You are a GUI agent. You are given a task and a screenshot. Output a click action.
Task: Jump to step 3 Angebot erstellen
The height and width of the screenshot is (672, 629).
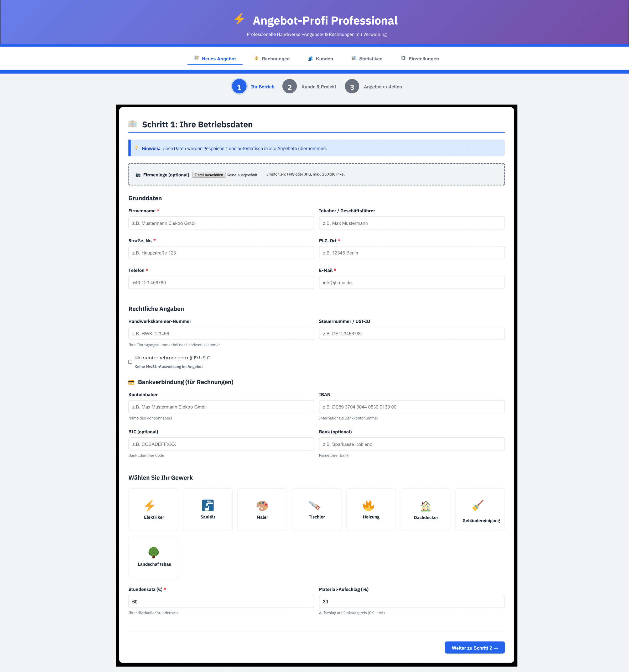pos(352,87)
